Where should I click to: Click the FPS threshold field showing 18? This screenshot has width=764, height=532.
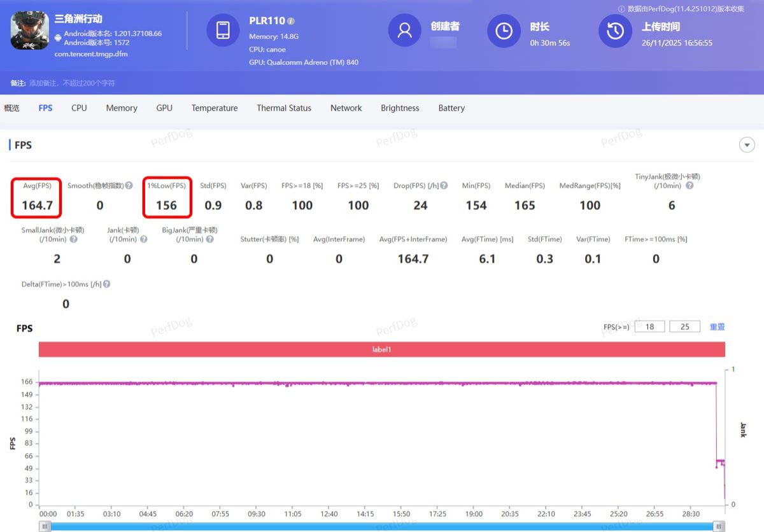[649, 326]
